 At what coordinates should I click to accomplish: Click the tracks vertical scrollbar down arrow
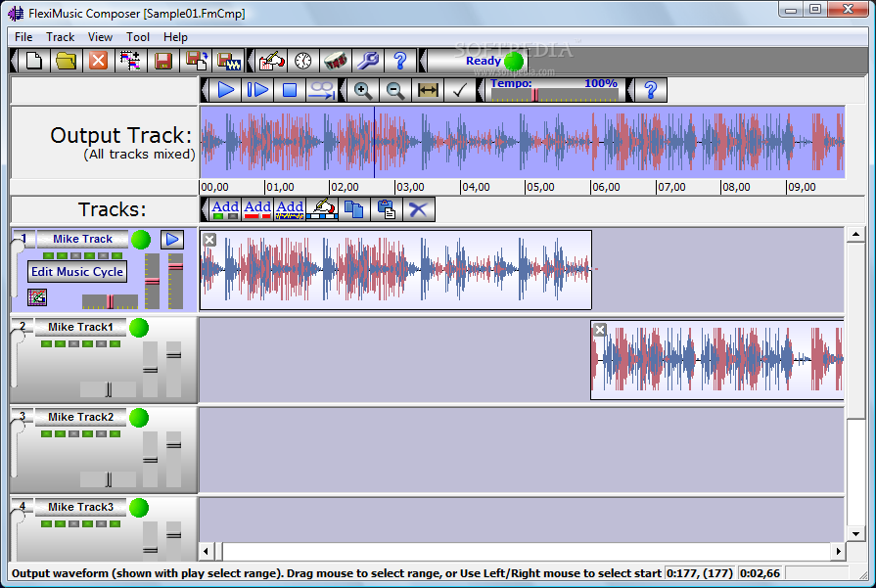click(x=855, y=534)
